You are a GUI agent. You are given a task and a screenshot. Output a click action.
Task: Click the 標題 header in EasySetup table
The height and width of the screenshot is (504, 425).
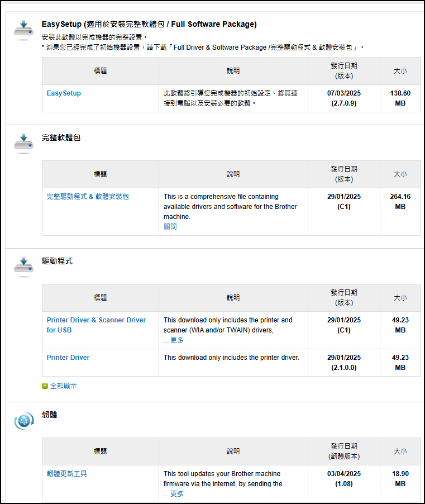(x=100, y=71)
